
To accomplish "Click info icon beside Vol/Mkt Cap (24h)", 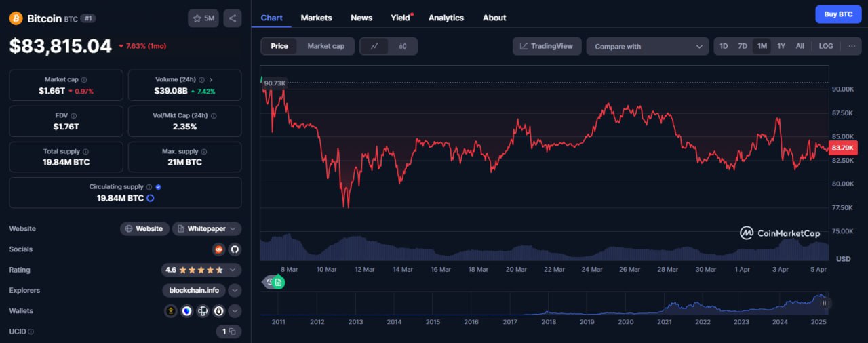I will point(214,116).
